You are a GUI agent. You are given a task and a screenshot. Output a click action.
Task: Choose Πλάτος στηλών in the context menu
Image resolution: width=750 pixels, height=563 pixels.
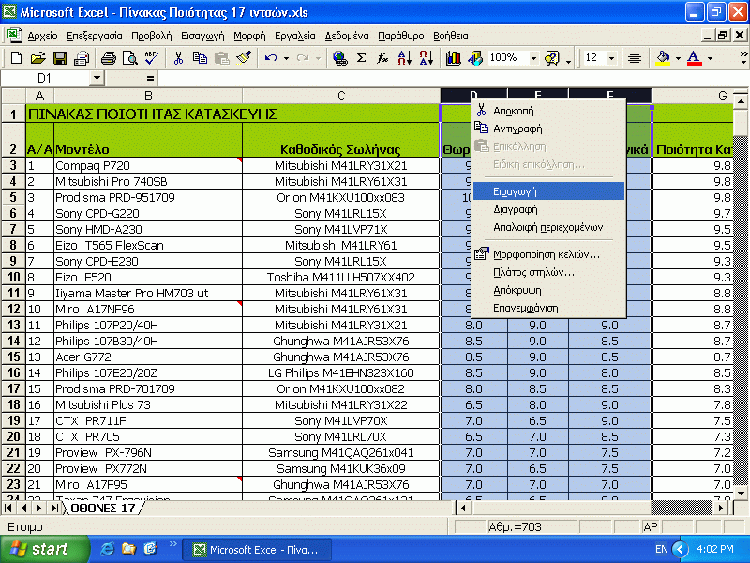click(548, 273)
